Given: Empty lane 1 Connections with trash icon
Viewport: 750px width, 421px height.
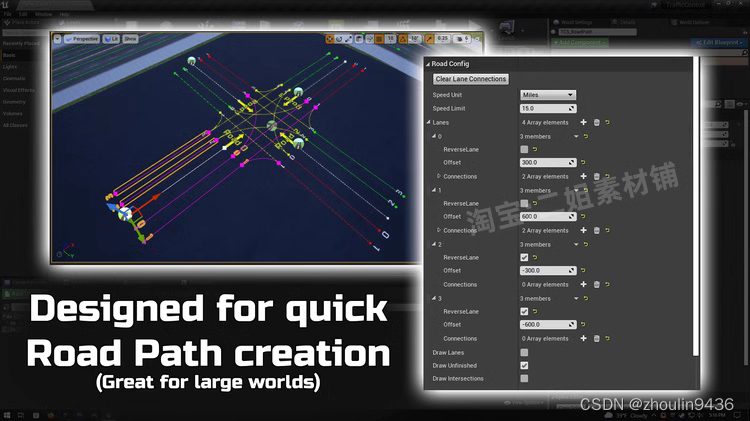Looking at the screenshot, I should [x=596, y=231].
